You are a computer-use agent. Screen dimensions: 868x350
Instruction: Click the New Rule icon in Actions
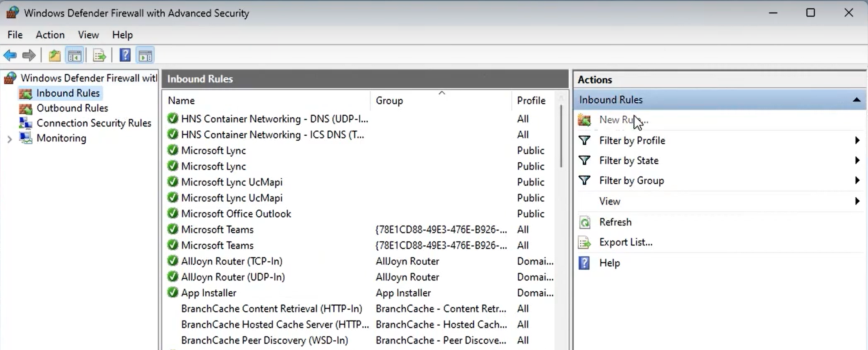pos(584,120)
